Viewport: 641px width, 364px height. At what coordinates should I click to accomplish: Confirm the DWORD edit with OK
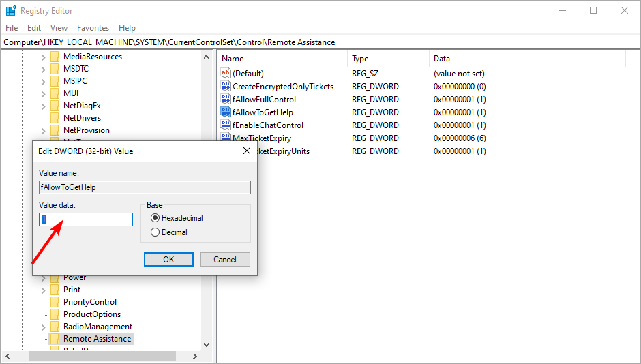tap(168, 260)
